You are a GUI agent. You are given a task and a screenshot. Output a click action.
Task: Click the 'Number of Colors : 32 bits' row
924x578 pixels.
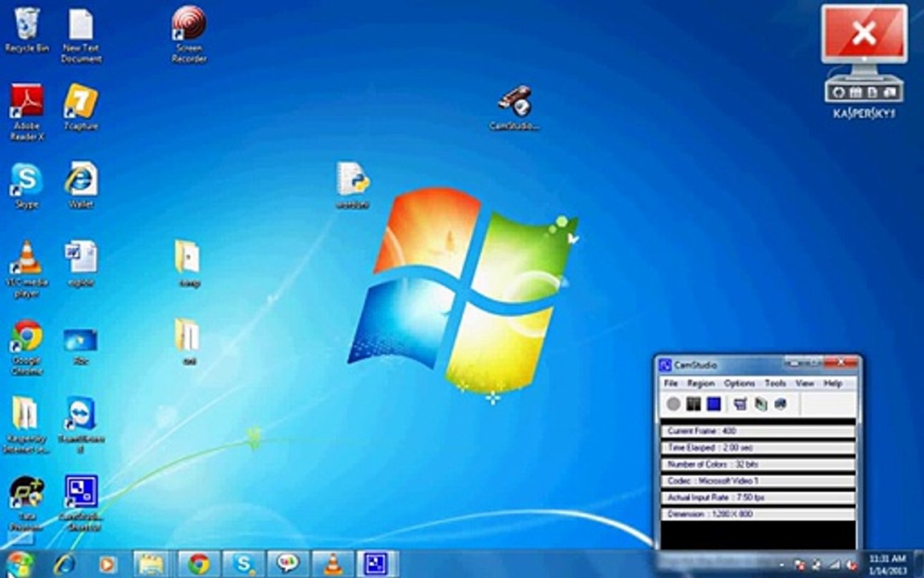pyautogui.click(x=758, y=464)
